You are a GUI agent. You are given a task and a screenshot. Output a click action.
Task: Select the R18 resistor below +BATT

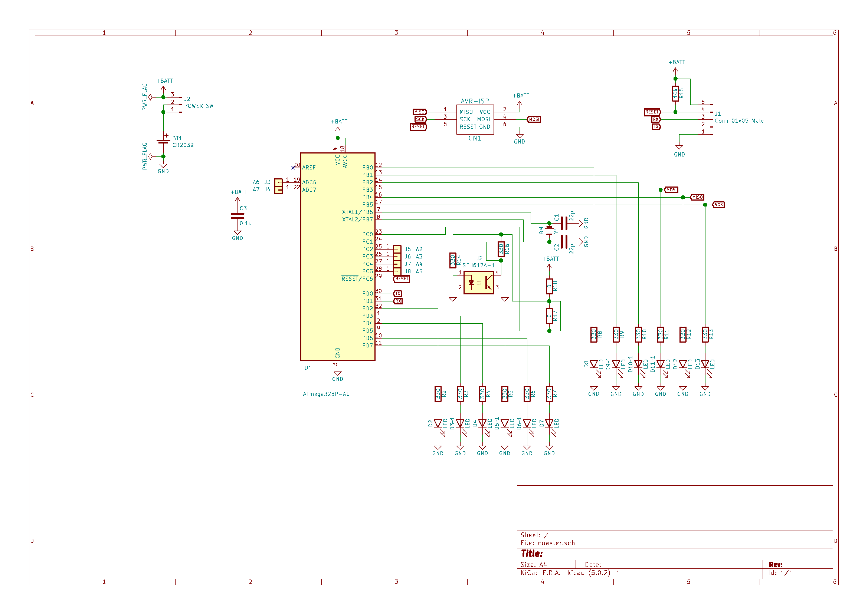(x=549, y=286)
